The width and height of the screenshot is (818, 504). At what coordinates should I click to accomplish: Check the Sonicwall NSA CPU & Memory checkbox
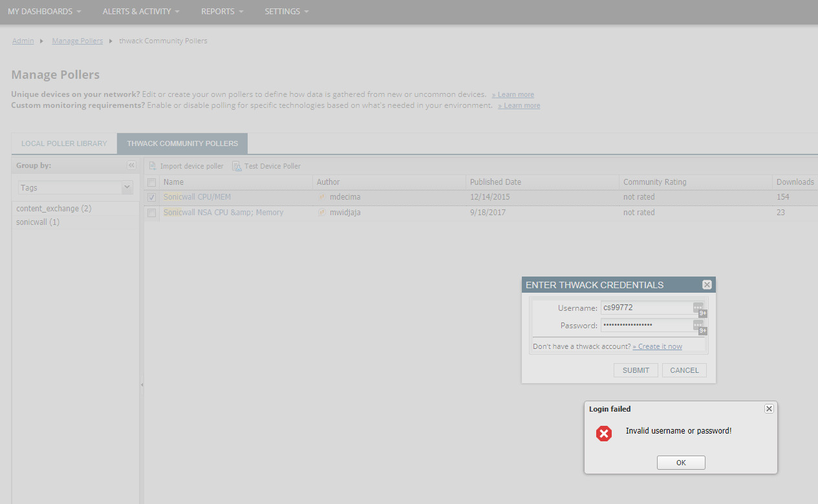[x=151, y=213]
